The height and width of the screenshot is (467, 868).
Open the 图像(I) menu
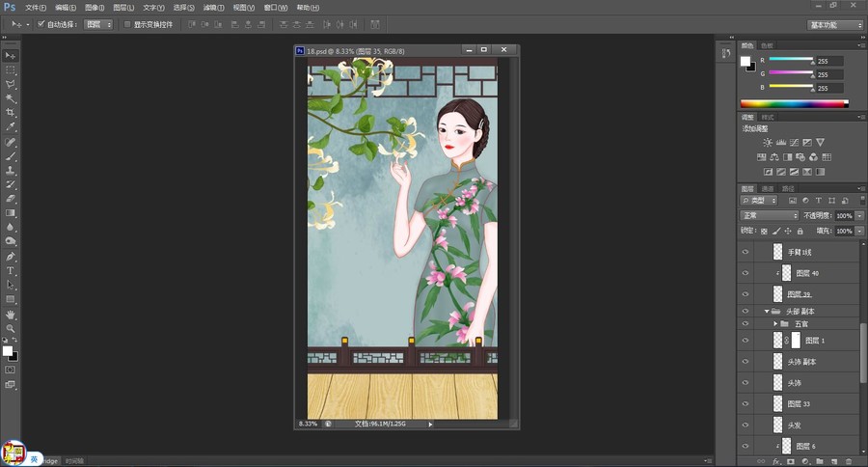[95, 8]
